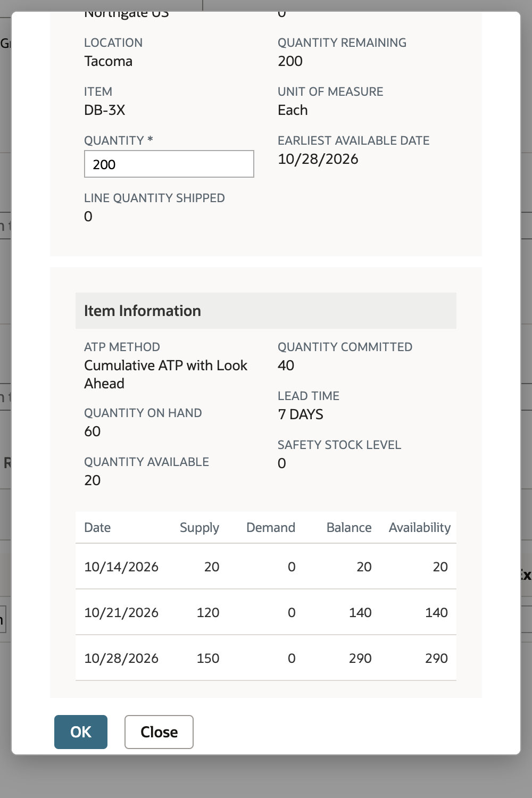
Task: Select Balance value 140 in 10/21/2026 row
Action: point(360,612)
